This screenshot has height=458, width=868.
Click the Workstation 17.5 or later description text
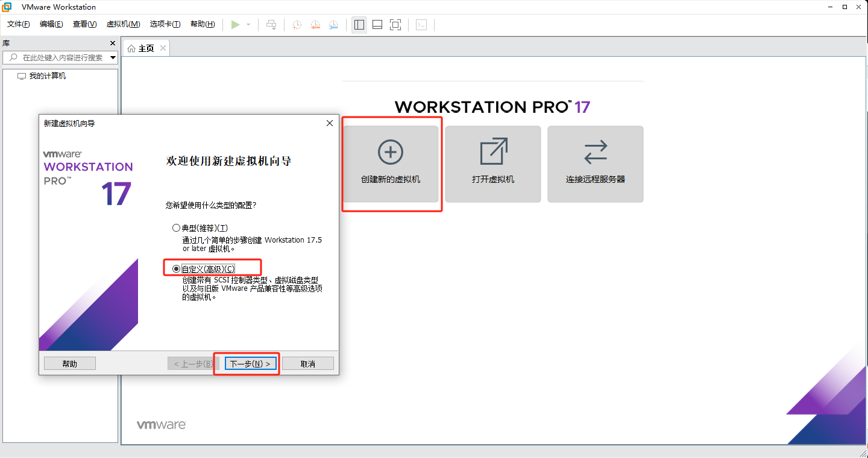[252, 244]
